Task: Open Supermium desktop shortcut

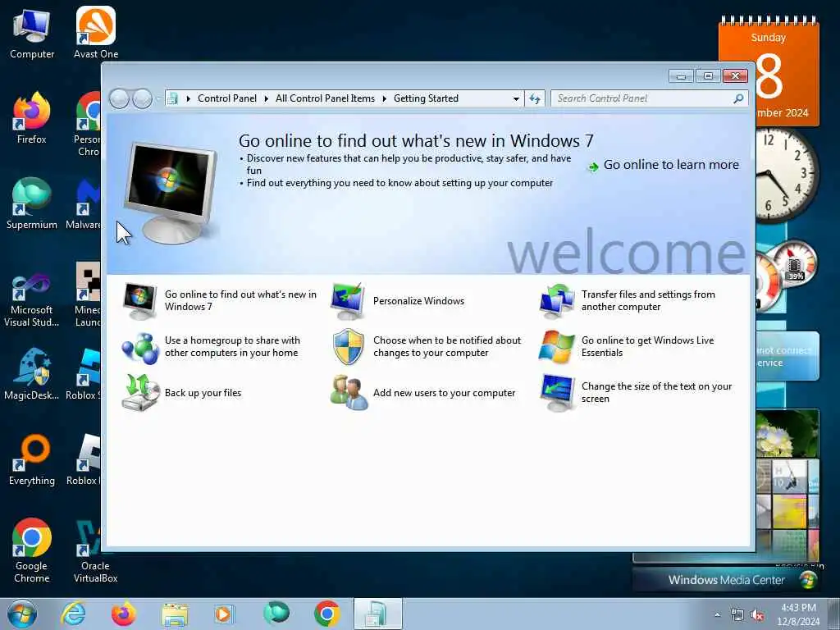Action: [x=32, y=204]
